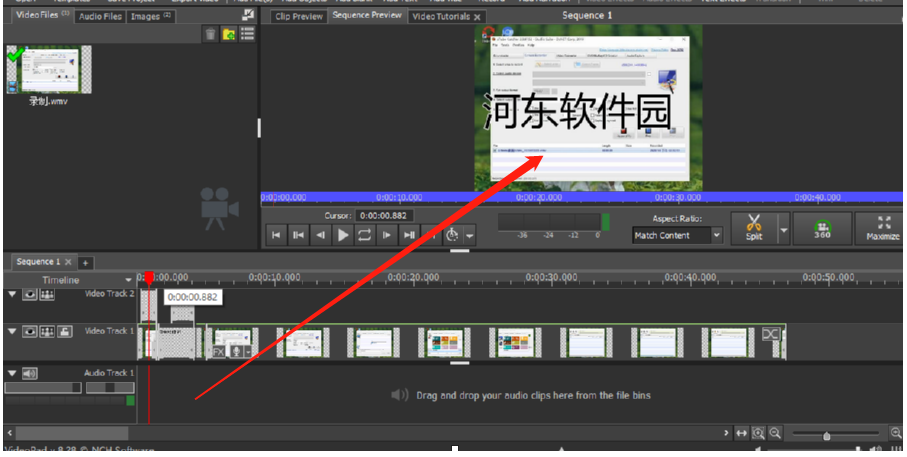Select the 录制.wmv video thumbnail
The width and height of the screenshot is (907, 457).
[x=49, y=70]
